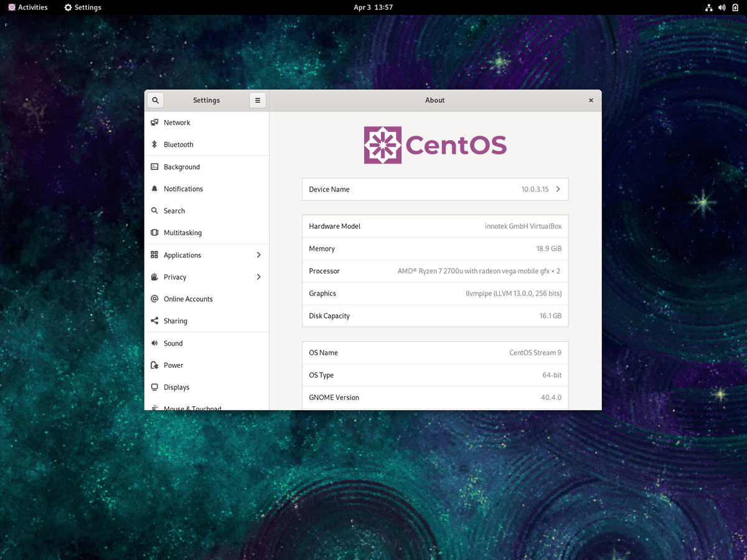
Task: Open the Settings app menu in top bar
Action: (x=83, y=7)
